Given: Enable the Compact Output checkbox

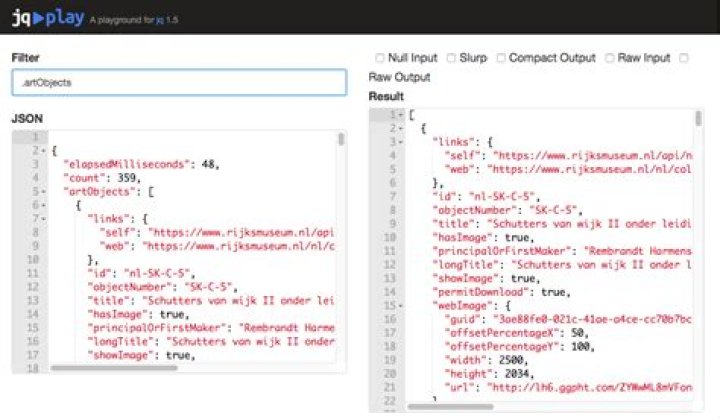Looking at the screenshot, I should (x=501, y=58).
